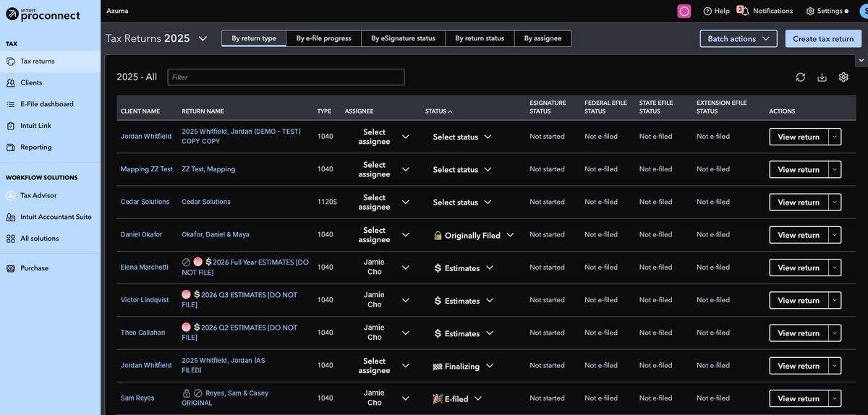This screenshot has width=868, height=415.
Task: Click the dollar icon in Theo Callahan's Estimates status
Action: pyautogui.click(x=438, y=333)
